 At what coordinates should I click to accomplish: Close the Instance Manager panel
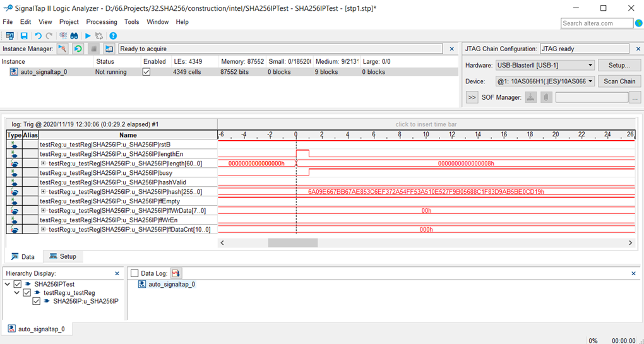click(452, 49)
